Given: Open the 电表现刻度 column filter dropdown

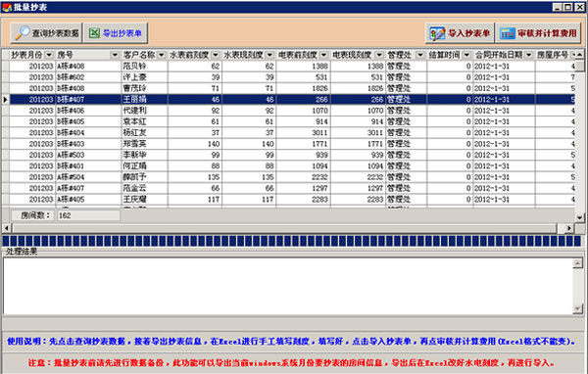Looking at the screenshot, I should pyautogui.click(x=379, y=55).
